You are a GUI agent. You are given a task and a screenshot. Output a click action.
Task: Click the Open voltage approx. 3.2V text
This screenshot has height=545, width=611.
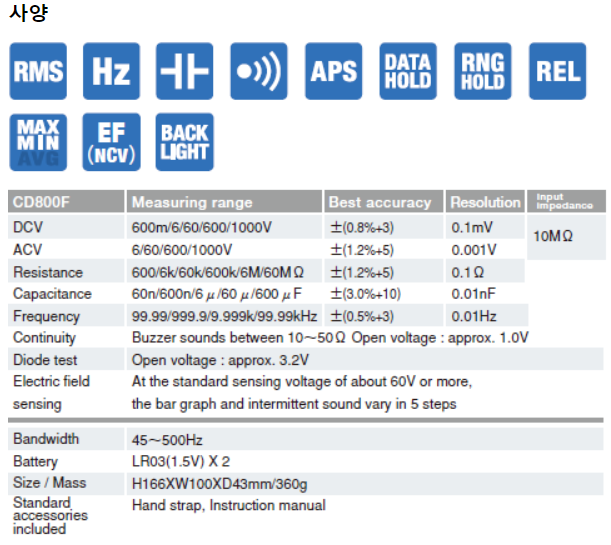tap(220, 360)
